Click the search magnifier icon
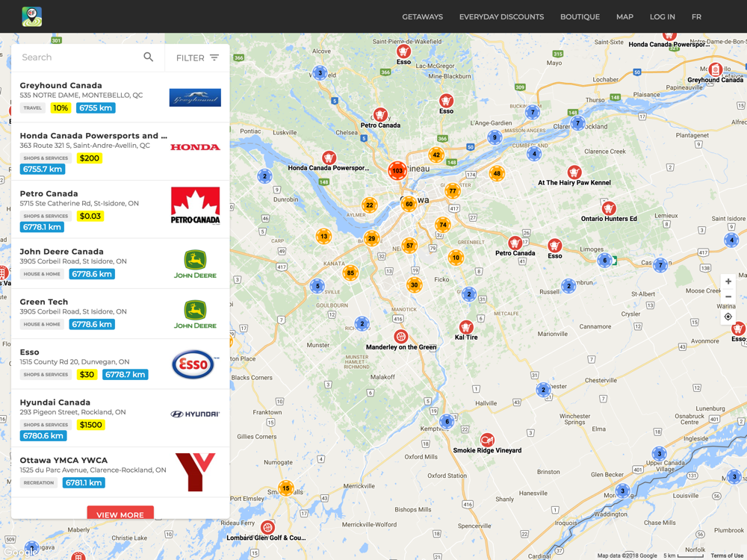Screen dimensions: 747x560 click(149, 57)
